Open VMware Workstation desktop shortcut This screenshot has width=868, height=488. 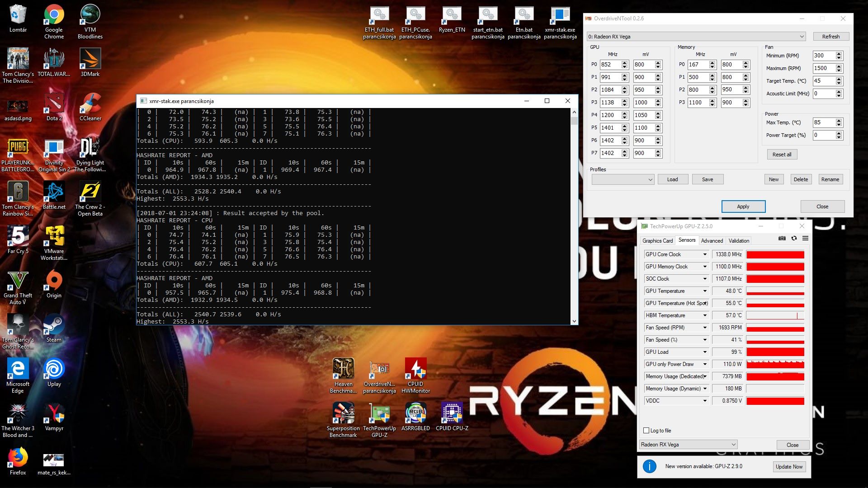(x=54, y=243)
